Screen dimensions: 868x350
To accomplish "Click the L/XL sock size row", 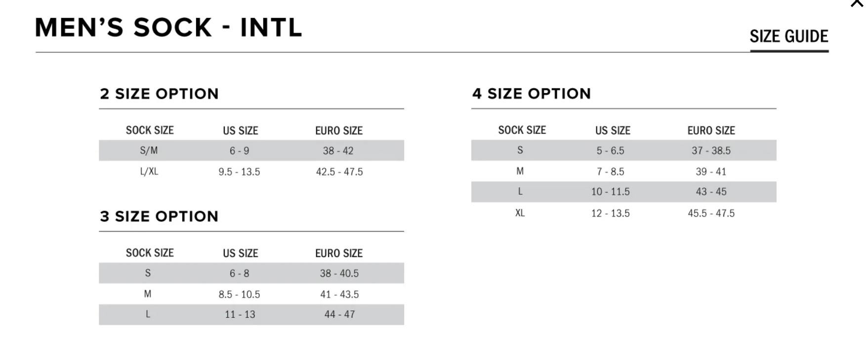I will [251, 172].
